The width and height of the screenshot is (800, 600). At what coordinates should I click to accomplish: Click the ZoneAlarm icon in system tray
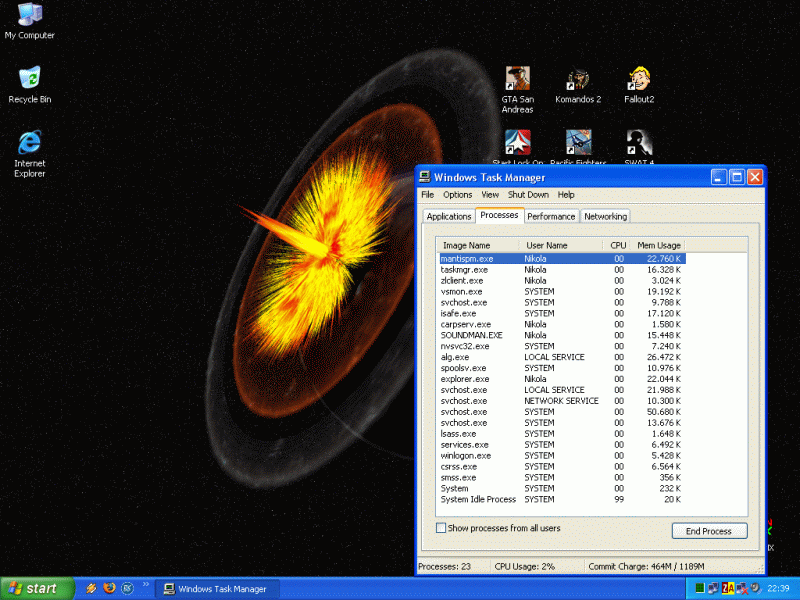[x=728, y=588]
